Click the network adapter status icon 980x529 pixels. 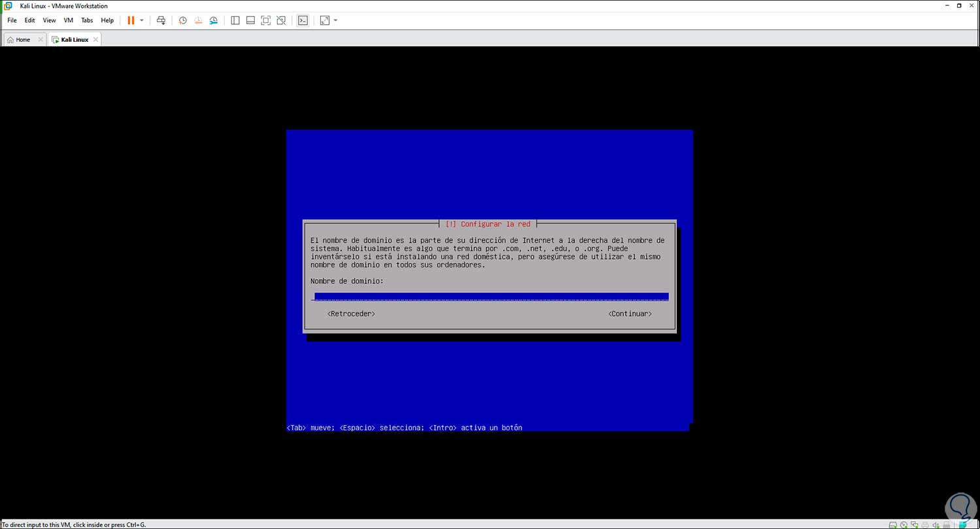[x=914, y=524]
